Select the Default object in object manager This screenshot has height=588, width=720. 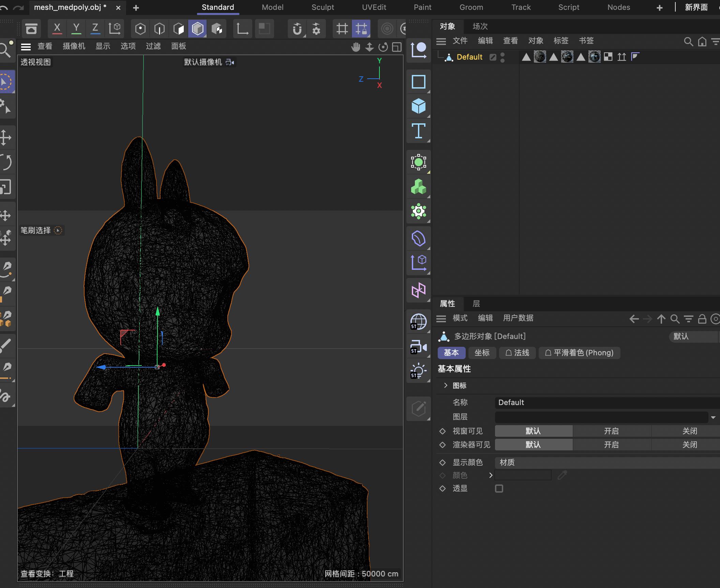(469, 57)
